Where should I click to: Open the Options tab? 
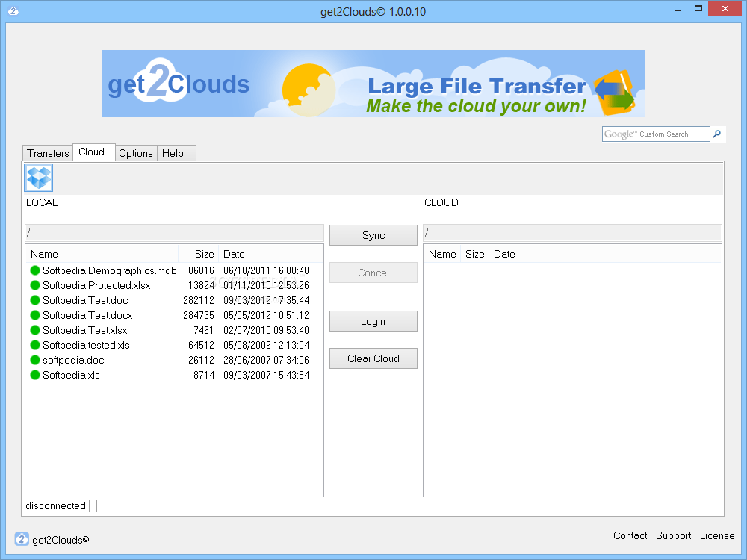pyautogui.click(x=136, y=153)
